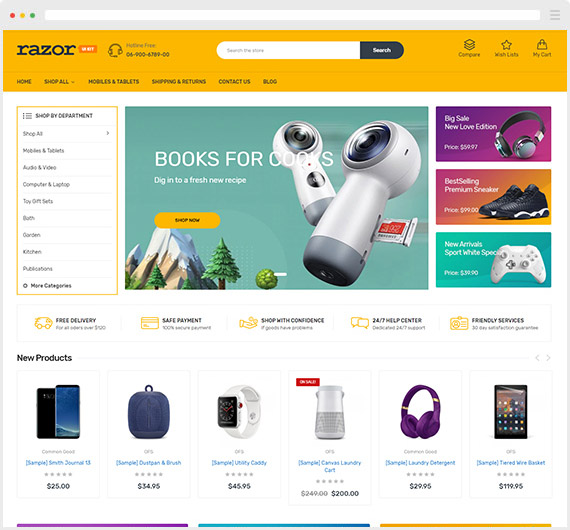Click the Free Delivery truck icon
Image resolution: width=570 pixels, height=530 pixels.
click(43, 323)
